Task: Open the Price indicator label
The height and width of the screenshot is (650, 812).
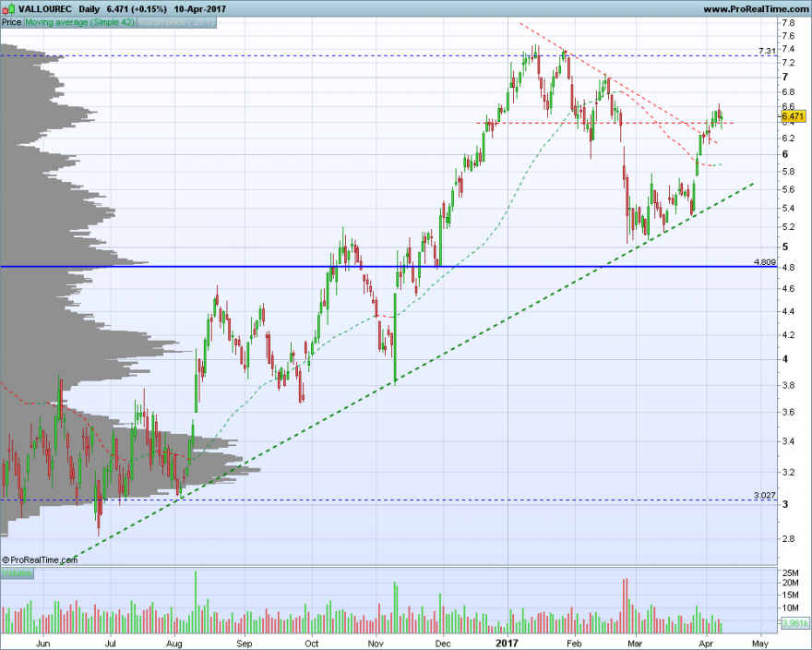Action: point(11,22)
